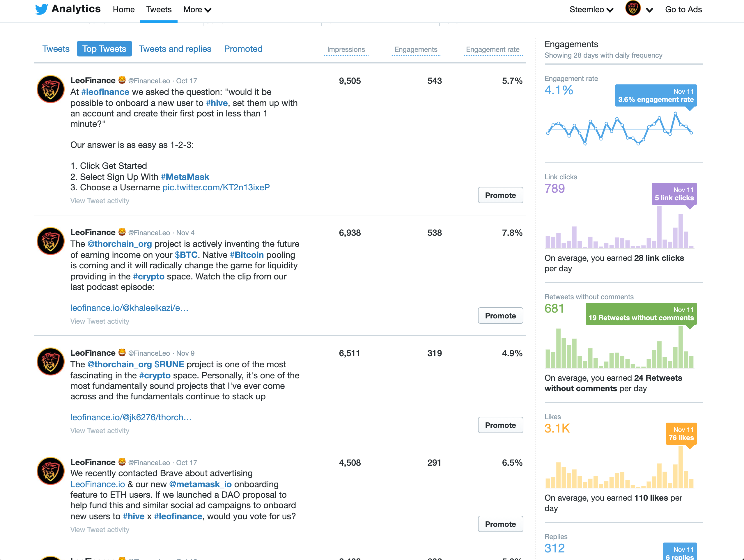Open the leofinance.io/@jk6276/thorch link
This screenshot has width=744, height=560.
point(131,417)
